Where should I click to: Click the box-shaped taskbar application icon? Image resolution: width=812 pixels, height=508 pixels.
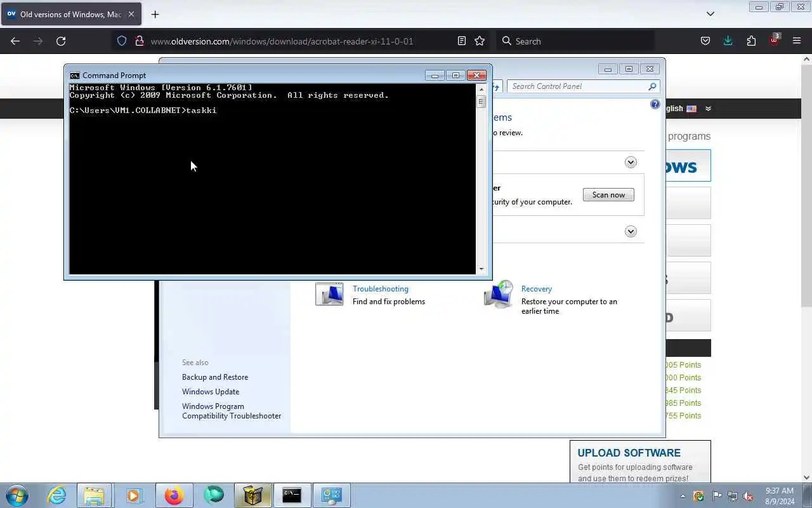point(253,495)
